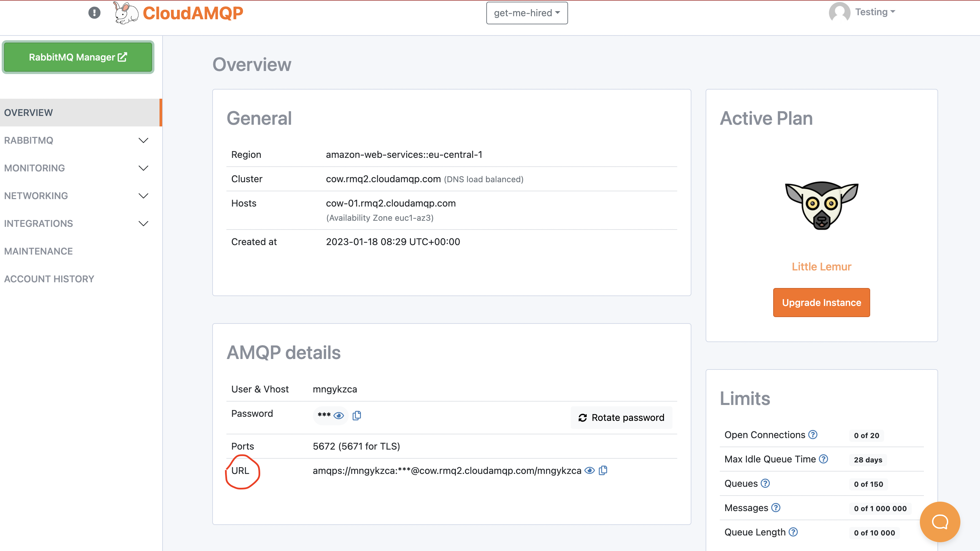Select ports value 5672 (5671 for TLS)
The image size is (980, 551).
(356, 446)
